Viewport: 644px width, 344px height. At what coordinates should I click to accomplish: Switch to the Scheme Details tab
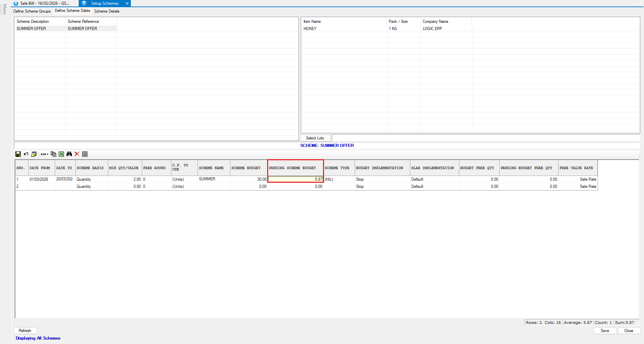pyautogui.click(x=107, y=11)
